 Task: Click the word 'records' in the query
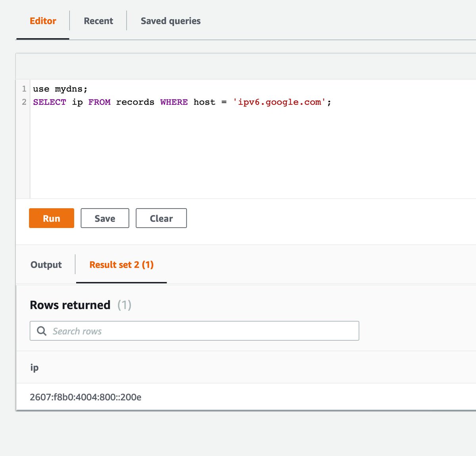[135, 102]
